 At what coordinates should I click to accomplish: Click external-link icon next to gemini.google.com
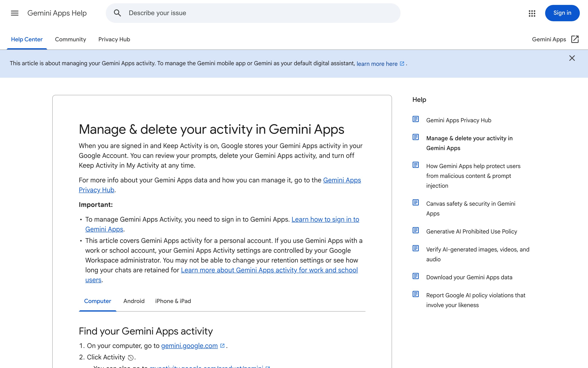222,346
